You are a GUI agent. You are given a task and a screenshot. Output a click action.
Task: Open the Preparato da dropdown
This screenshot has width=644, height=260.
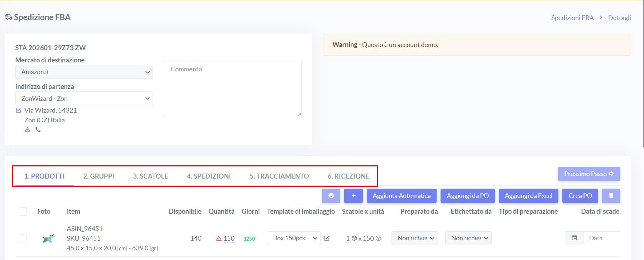pos(414,238)
